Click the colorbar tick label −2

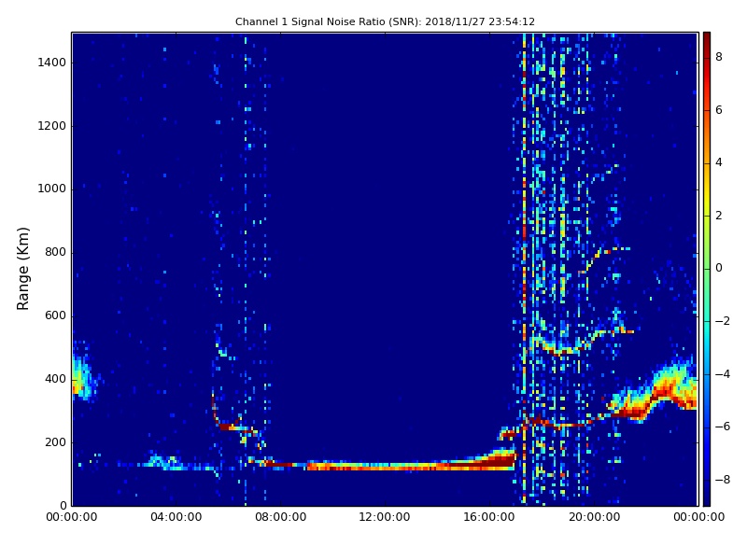pyautogui.click(x=722, y=321)
